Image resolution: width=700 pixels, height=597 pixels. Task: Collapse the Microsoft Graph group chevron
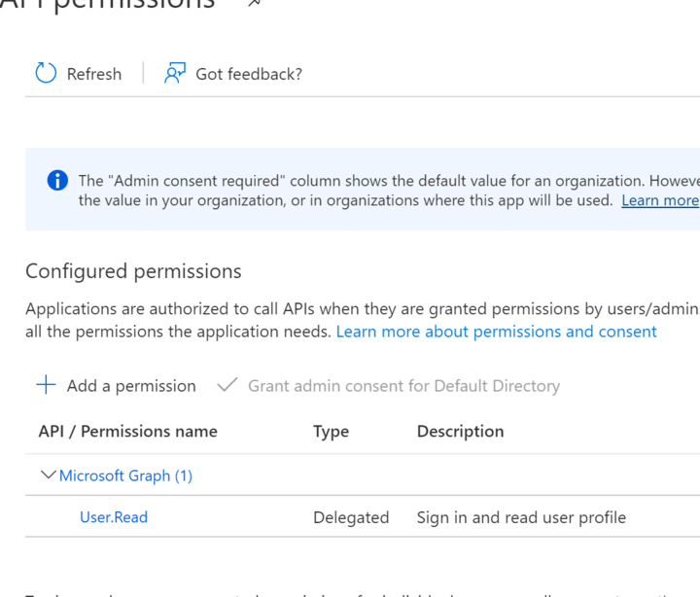[x=47, y=475]
